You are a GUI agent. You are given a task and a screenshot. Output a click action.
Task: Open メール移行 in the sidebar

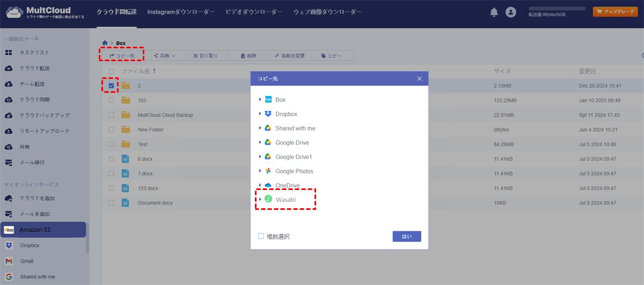click(32, 162)
